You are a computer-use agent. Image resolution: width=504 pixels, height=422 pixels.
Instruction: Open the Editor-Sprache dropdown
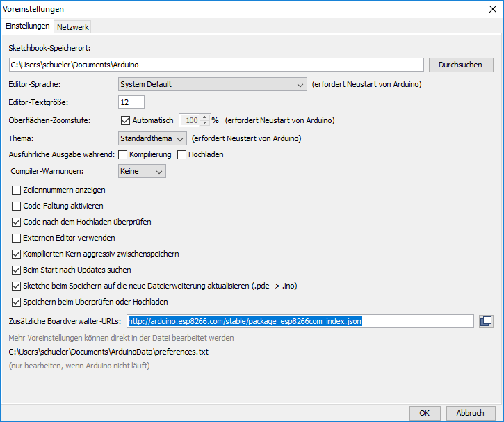coord(212,84)
